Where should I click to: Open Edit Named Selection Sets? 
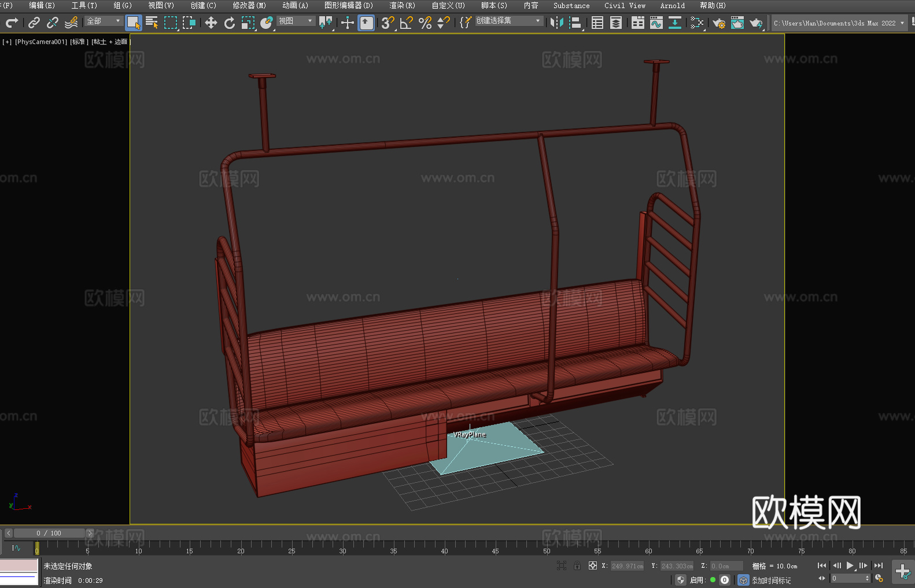(x=466, y=23)
